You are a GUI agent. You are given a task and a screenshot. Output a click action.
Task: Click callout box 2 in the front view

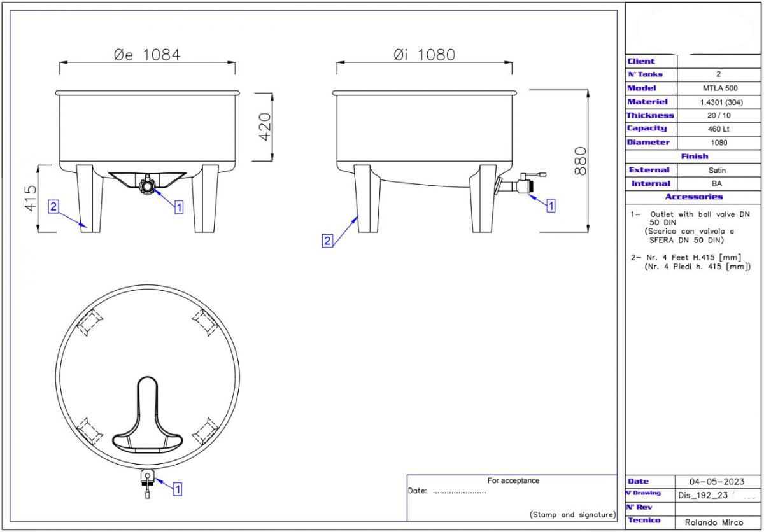(x=54, y=206)
